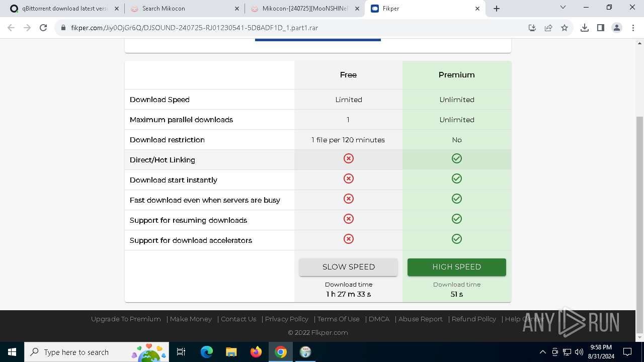This screenshot has height=362, width=644.
Task: Open the Chrome profile avatar
Action: click(617, 28)
